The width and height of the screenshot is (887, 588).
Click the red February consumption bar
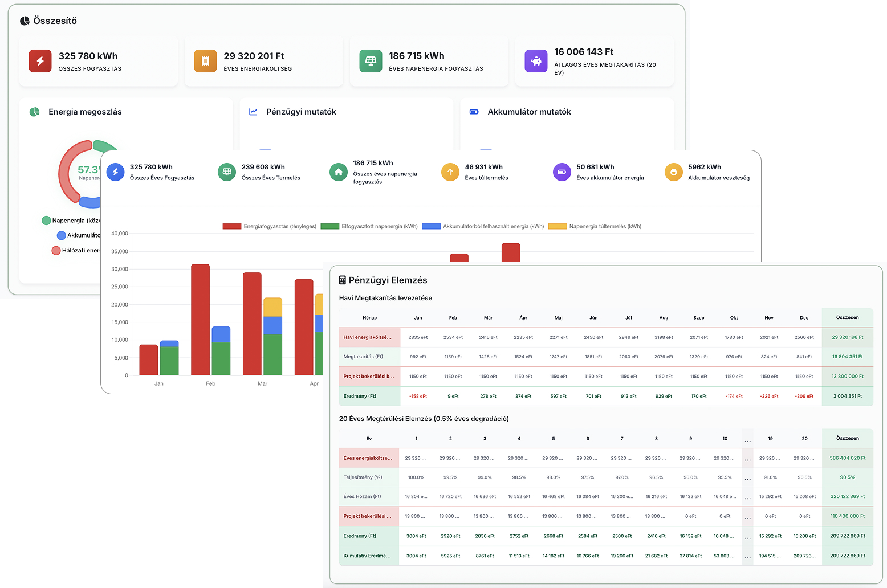[x=200, y=319]
